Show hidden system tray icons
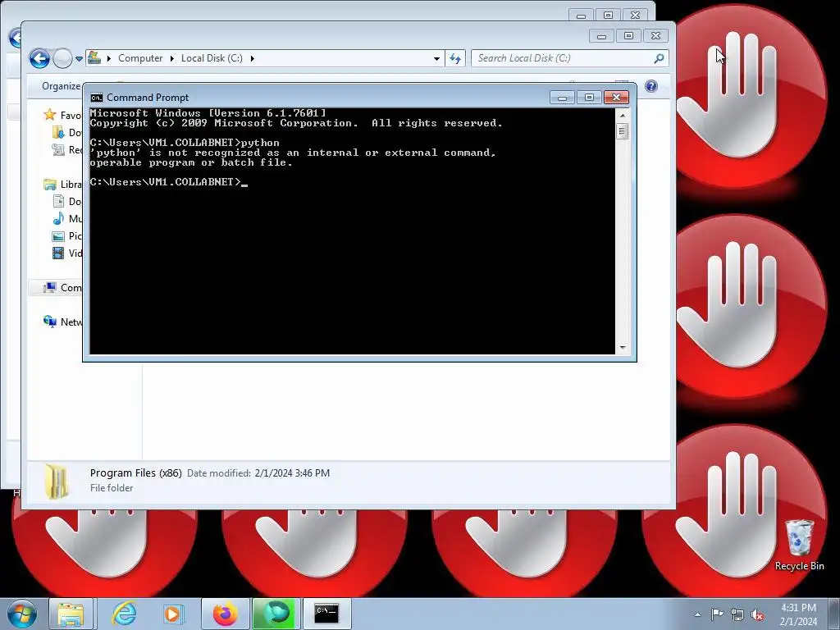840x630 pixels. pos(697,614)
